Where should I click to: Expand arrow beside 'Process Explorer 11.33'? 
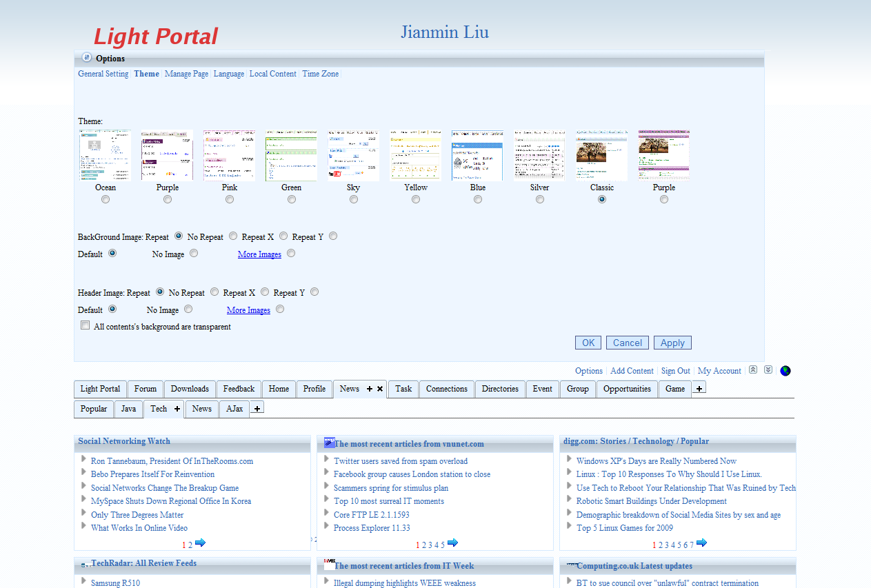pos(326,526)
